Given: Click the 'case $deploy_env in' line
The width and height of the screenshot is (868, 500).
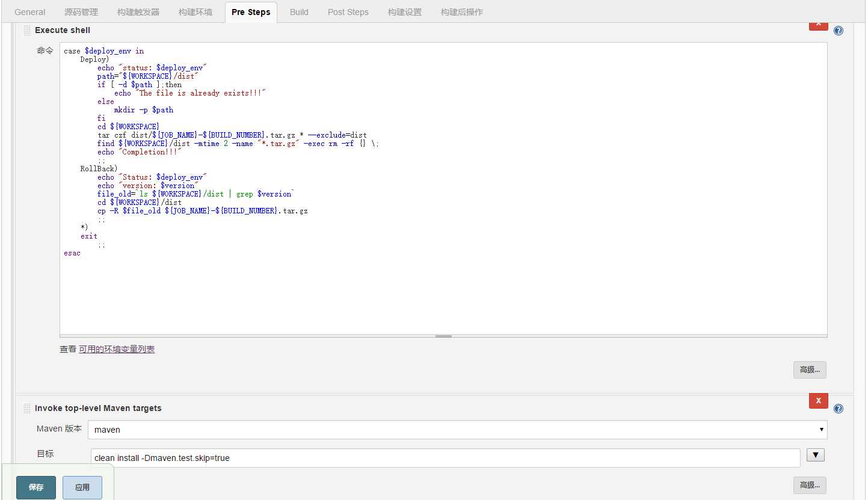Looking at the screenshot, I should (x=103, y=51).
